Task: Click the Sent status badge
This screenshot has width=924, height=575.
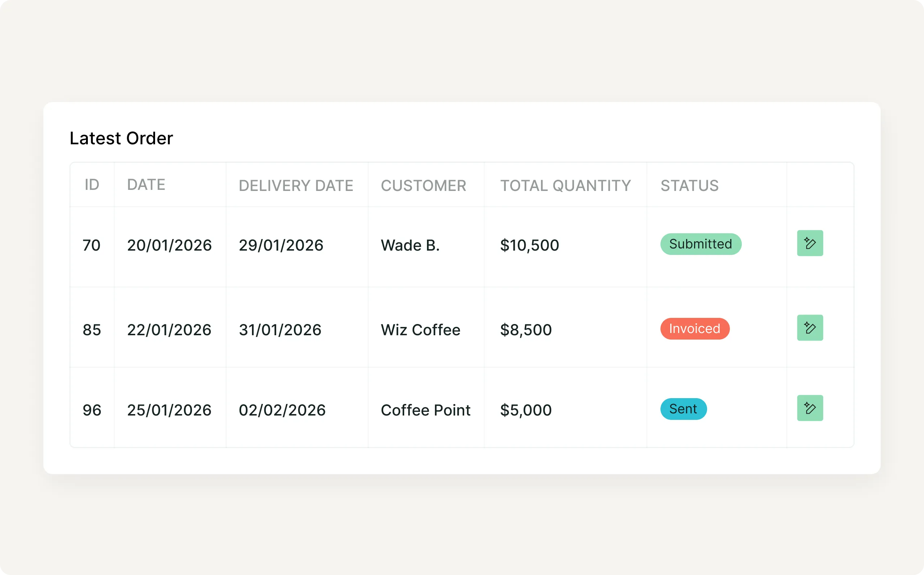Action: point(683,409)
